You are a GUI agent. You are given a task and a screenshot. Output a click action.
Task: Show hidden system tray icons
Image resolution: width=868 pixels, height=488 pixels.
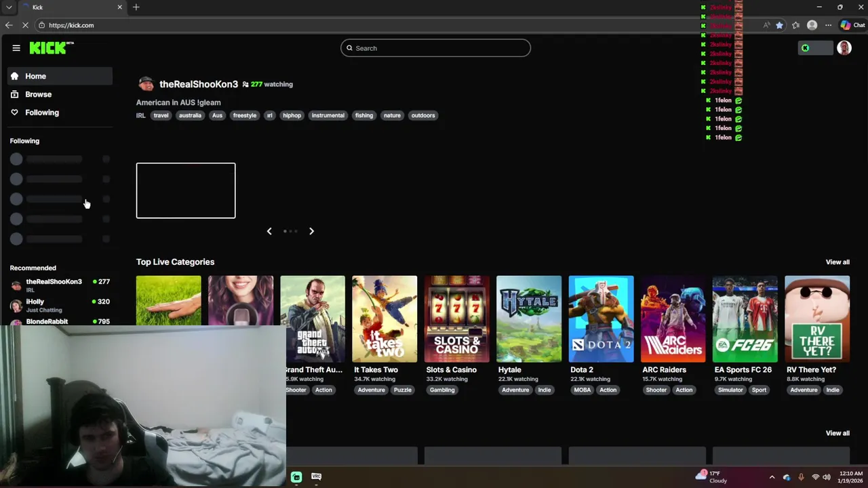click(x=772, y=477)
